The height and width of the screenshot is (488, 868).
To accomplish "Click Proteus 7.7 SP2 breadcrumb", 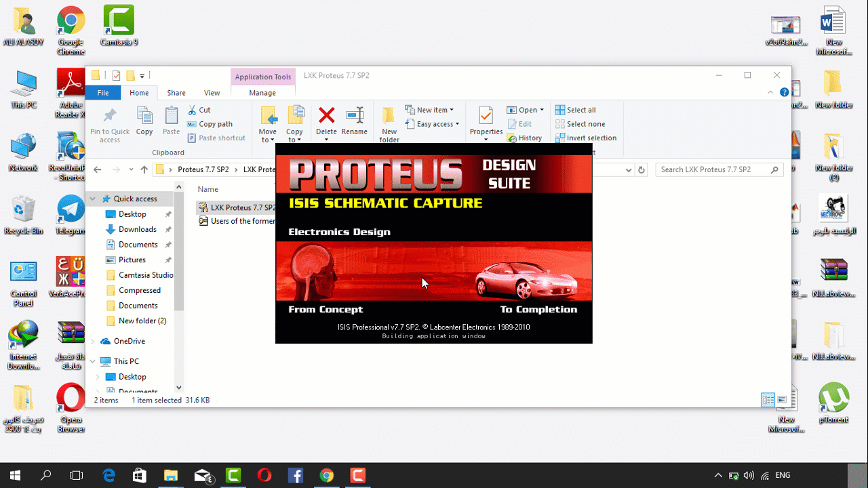I will pos(203,169).
